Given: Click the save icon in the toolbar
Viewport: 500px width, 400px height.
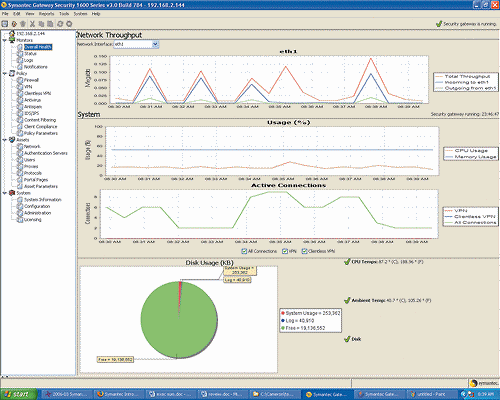Looking at the screenshot, I should (x=5, y=24).
